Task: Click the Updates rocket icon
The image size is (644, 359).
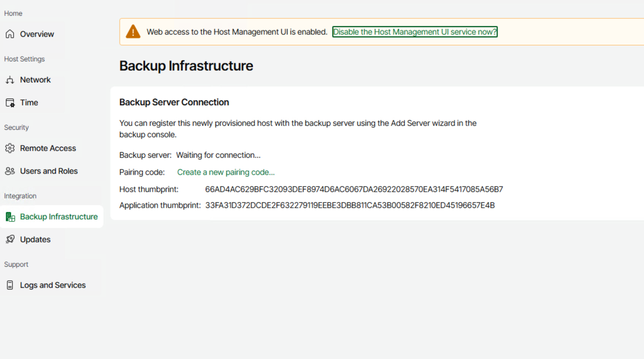Action: (10, 239)
